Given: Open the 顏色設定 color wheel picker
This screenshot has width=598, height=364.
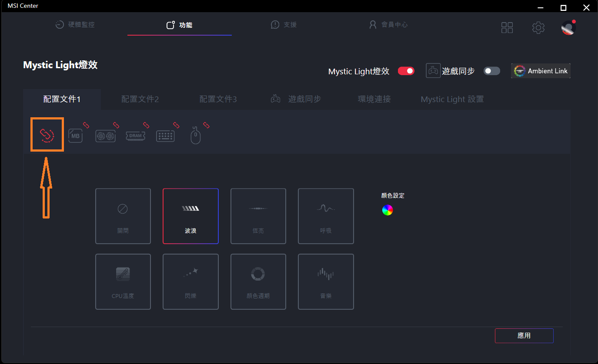Looking at the screenshot, I should pyautogui.click(x=388, y=210).
